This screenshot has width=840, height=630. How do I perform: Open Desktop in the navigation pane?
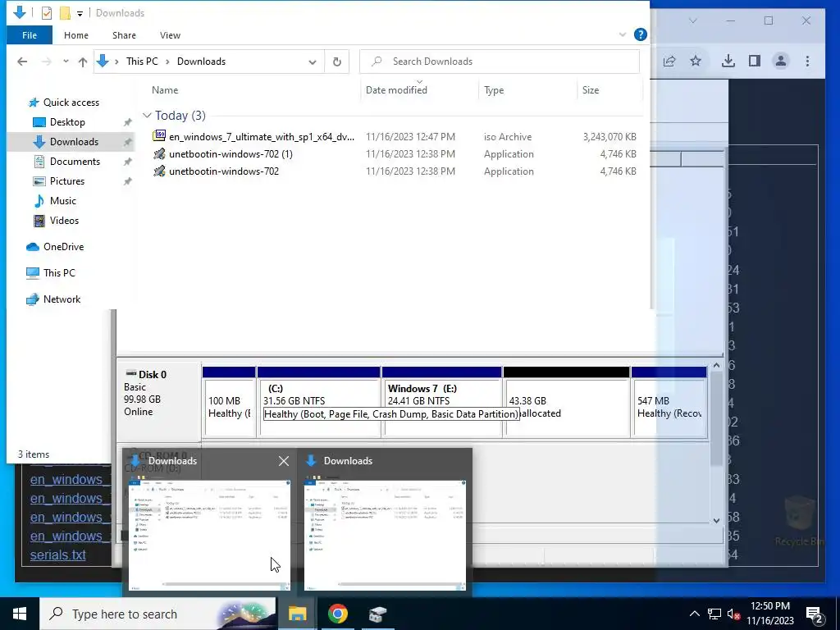(67, 122)
